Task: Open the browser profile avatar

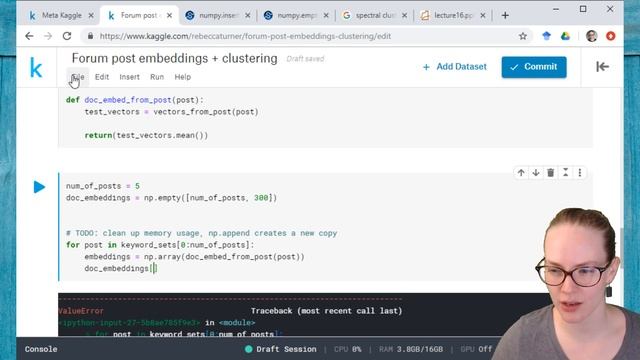Action: coord(591,36)
